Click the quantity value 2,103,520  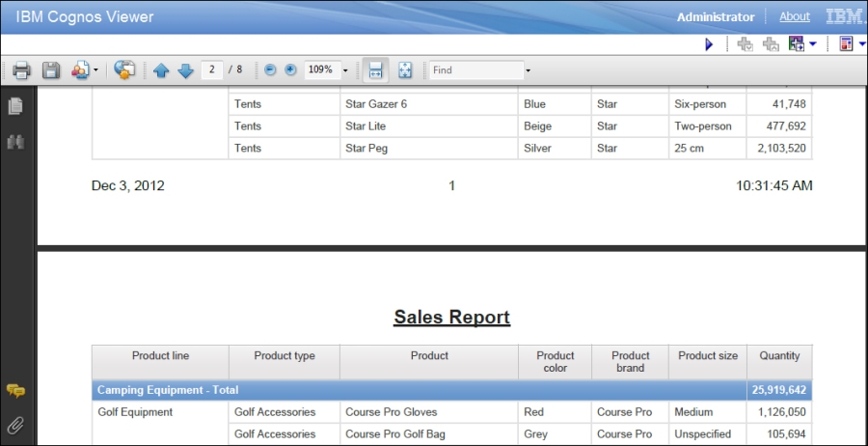781,148
